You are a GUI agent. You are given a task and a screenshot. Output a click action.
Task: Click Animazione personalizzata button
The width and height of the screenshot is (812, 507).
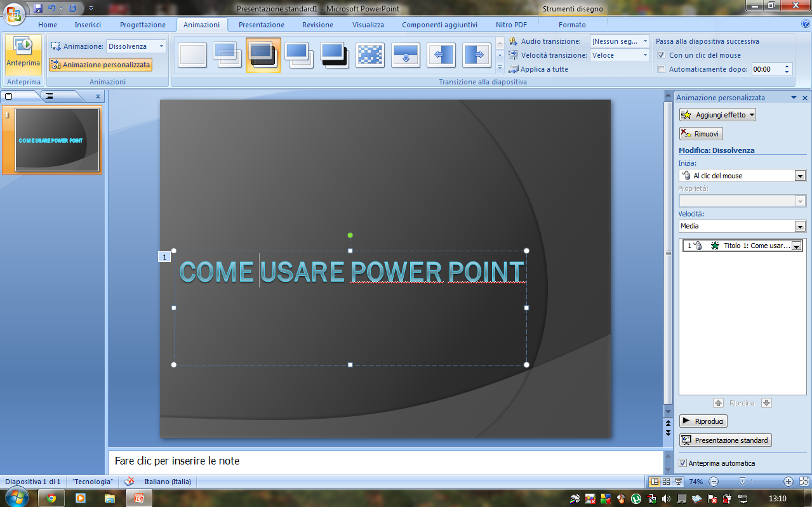point(100,65)
